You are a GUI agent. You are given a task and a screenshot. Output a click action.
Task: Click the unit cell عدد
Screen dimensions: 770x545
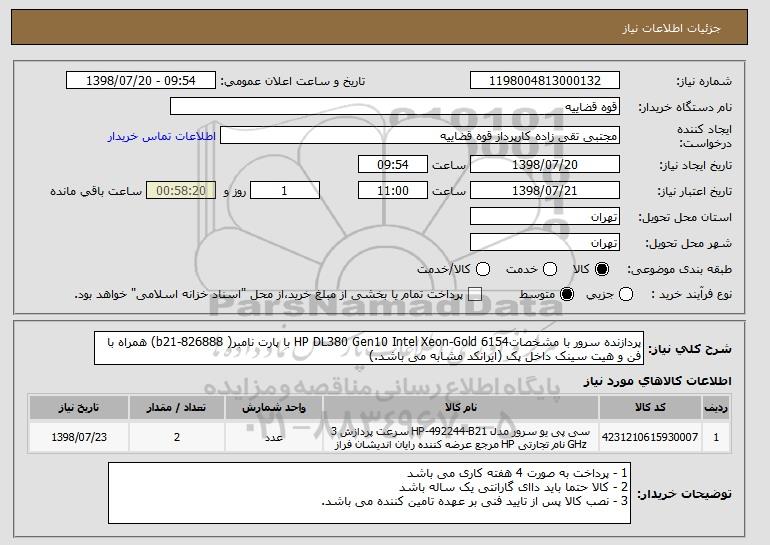click(274, 437)
